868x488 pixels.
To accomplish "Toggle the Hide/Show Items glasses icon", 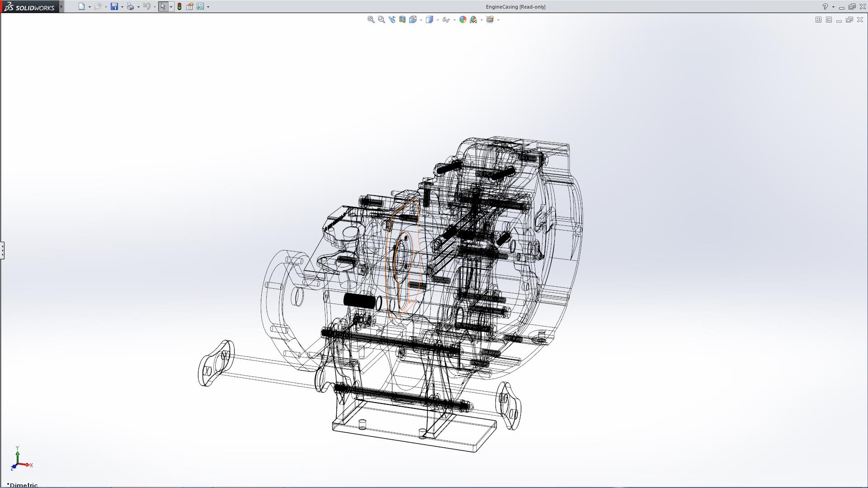I will 446,19.
